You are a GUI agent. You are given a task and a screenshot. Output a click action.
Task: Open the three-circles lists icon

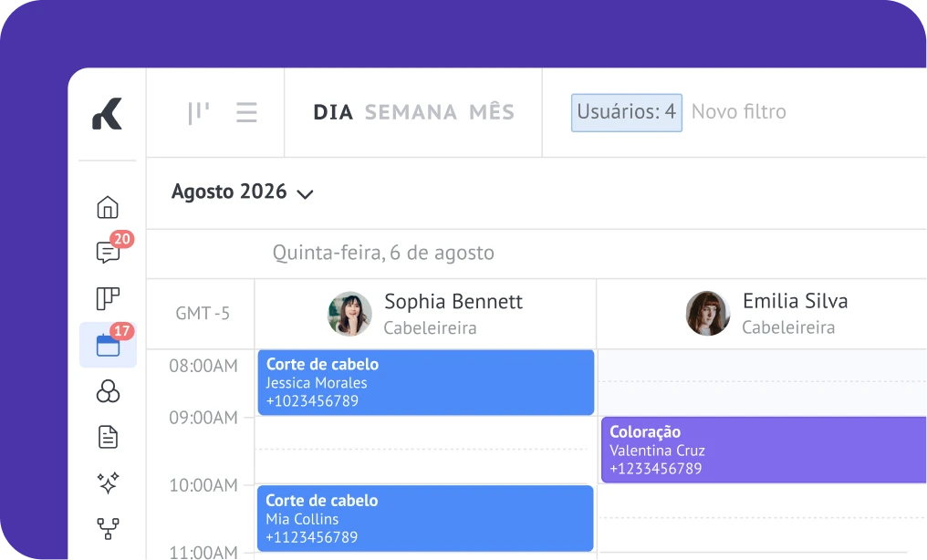[x=108, y=391]
